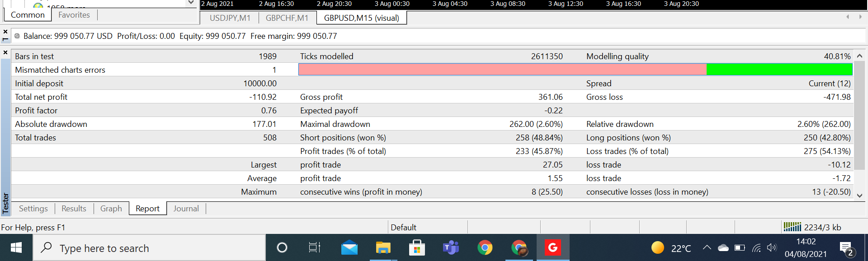
Task: Click balance status circle icon
Action: click(17, 36)
